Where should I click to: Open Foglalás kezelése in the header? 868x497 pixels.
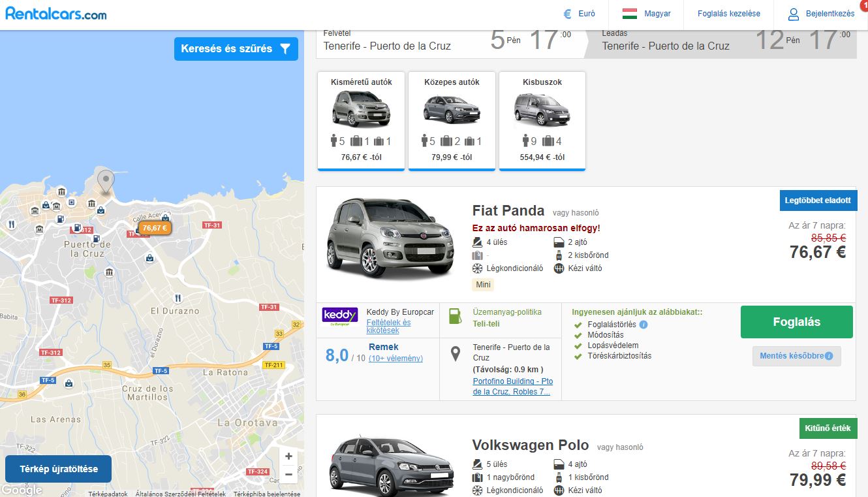pyautogui.click(x=728, y=14)
